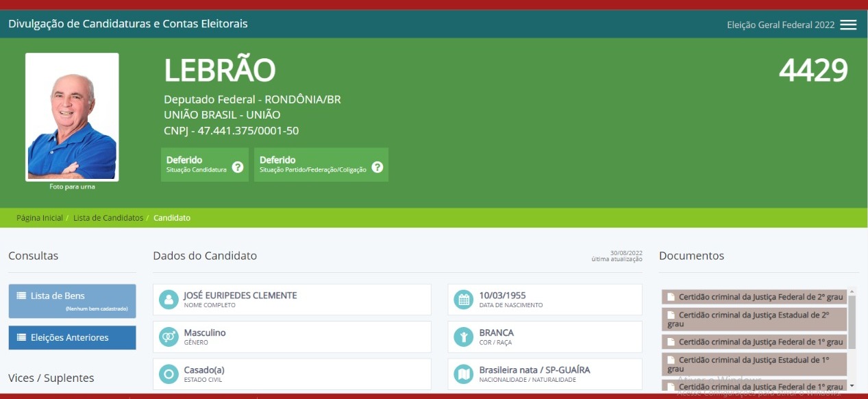Click the Cor/Raça person icon beside BRANCA
868x399 pixels.
point(464,337)
